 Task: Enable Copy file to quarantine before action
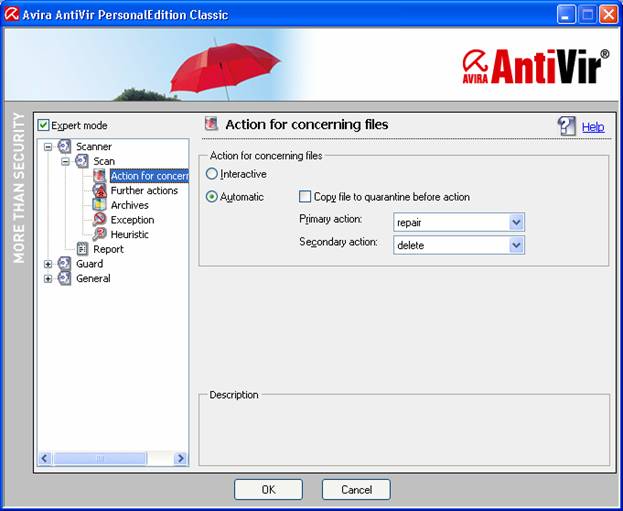tap(306, 197)
